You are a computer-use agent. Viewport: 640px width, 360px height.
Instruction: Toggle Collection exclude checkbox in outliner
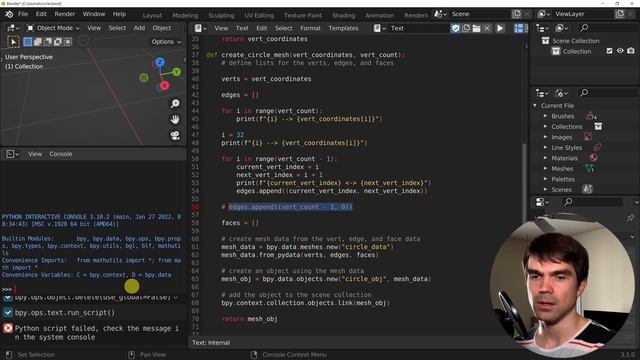609,51
